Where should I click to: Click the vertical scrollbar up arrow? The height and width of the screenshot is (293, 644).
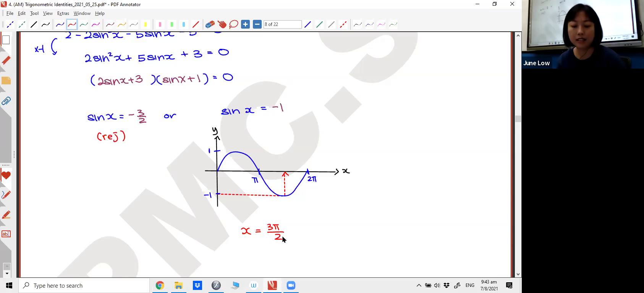point(518,35)
